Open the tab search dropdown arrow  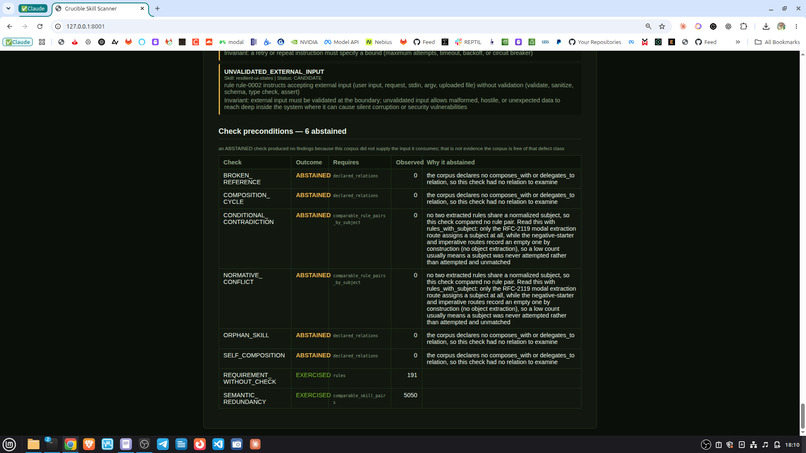(8, 8)
